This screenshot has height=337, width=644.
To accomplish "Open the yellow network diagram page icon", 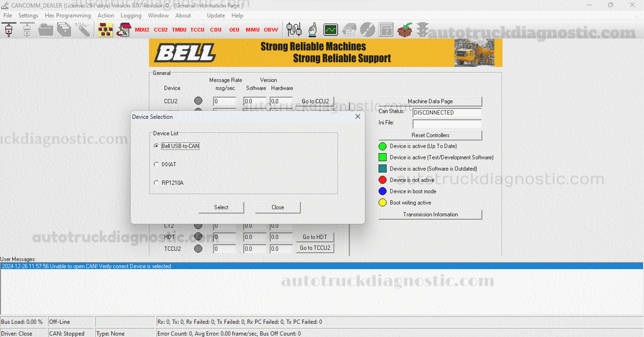I will [105, 30].
